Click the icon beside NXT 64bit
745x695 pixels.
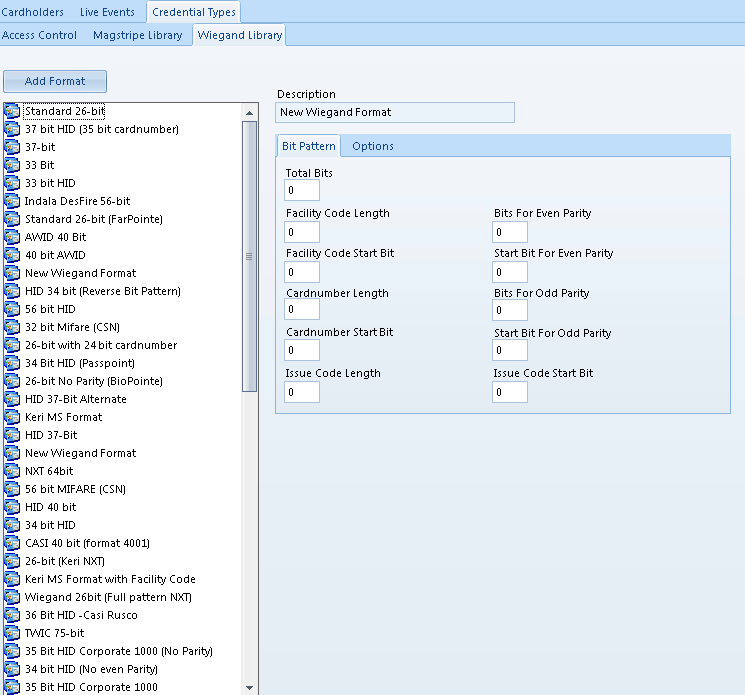click(x=12, y=471)
